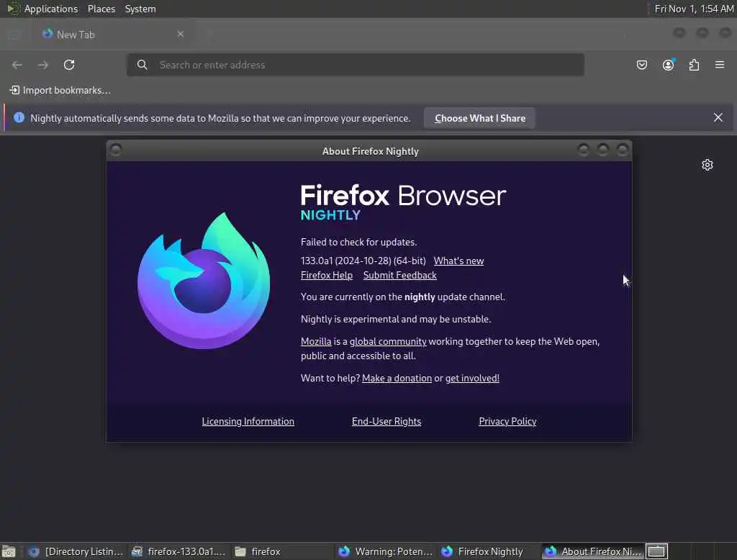Image resolution: width=737 pixels, height=560 pixels.
Task: Open the Privacy Policy link
Action: [507, 421]
